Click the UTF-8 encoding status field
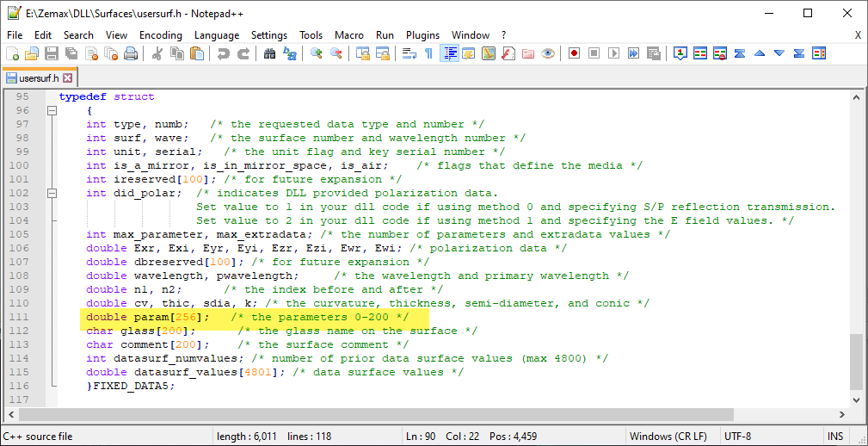 tap(738, 436)
